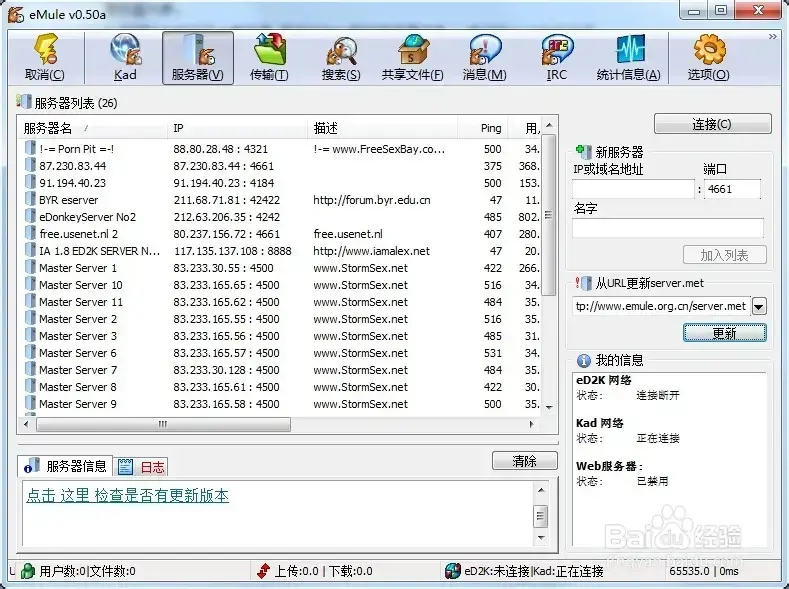Click server list scroll-down arrow

pos(549,407)
